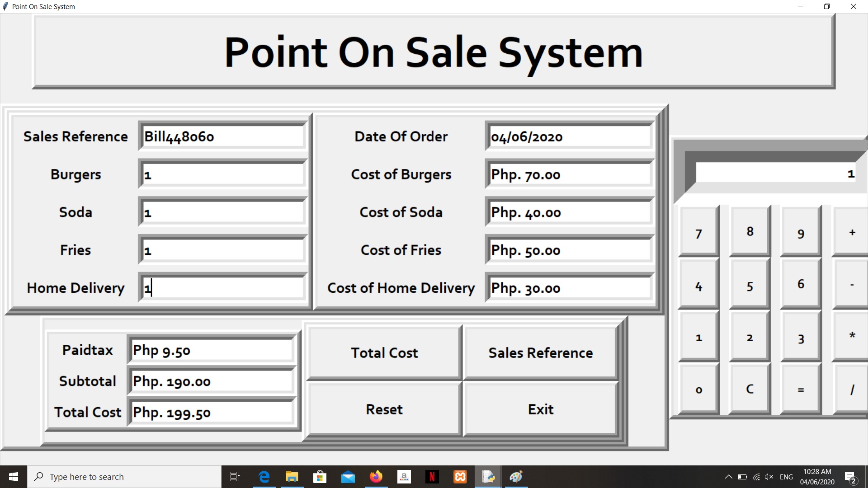
Task: Select the Sales Reference entry field
Action: (222, 136)
